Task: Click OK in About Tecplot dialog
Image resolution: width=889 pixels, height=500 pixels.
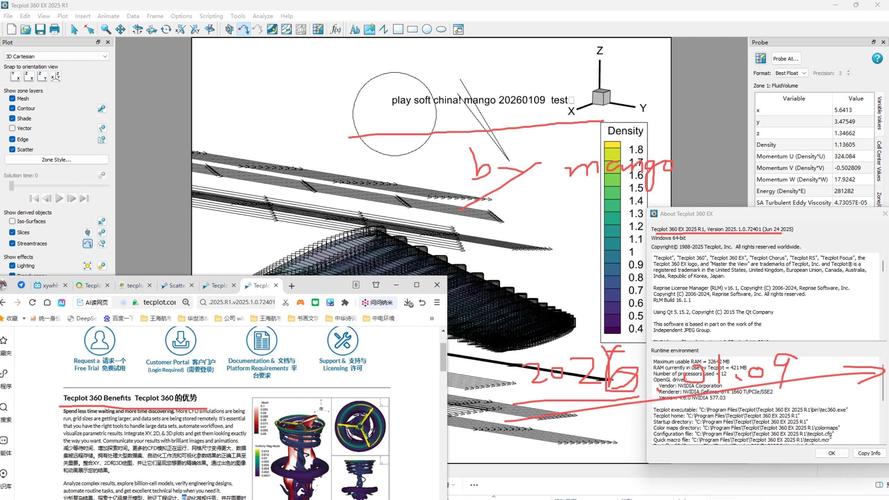Action: (831, 453)
